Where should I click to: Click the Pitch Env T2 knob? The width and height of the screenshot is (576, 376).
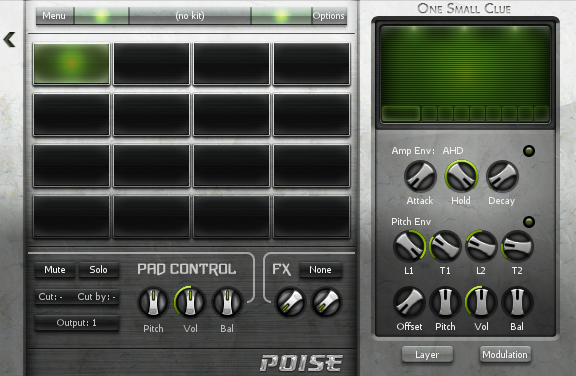click(x=517, y=246)
